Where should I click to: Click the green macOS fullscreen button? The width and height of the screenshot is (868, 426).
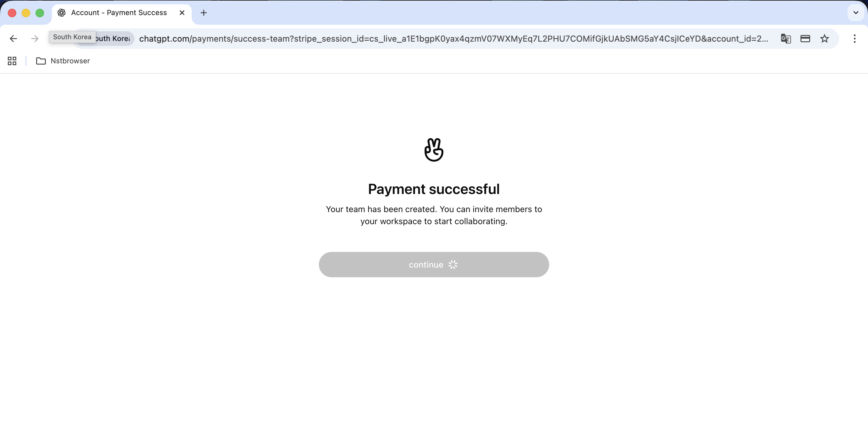(40, 13)
